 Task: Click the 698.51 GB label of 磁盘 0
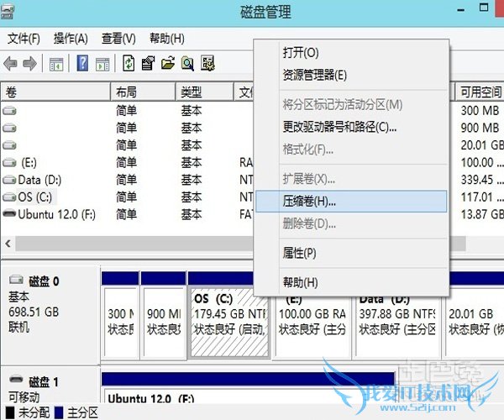34,312
